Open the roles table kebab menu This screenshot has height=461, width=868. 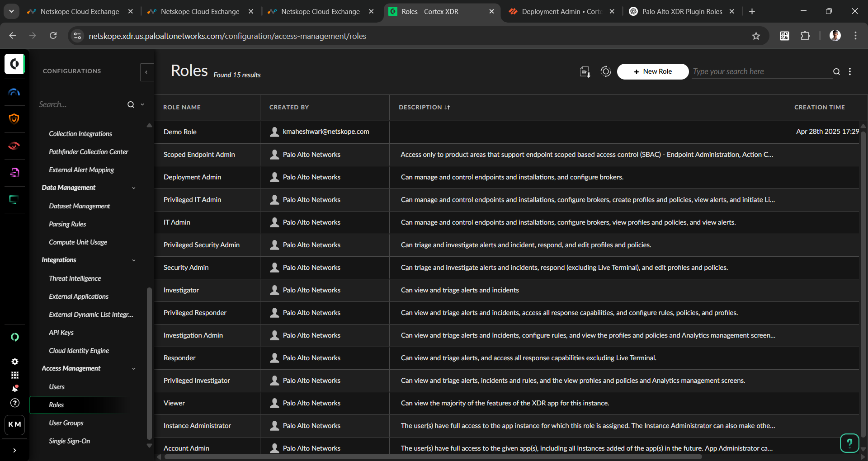point(850,71)
